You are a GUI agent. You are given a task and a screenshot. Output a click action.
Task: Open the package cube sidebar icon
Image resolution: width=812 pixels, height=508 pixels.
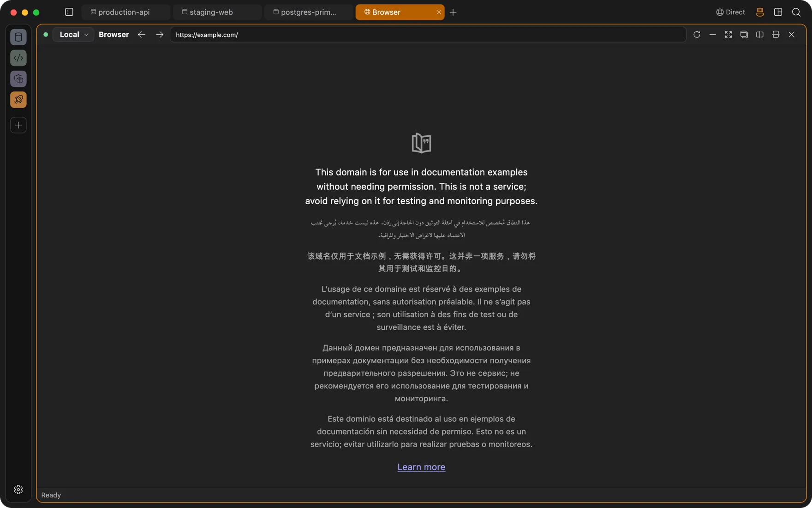click(x=18, y=79)
